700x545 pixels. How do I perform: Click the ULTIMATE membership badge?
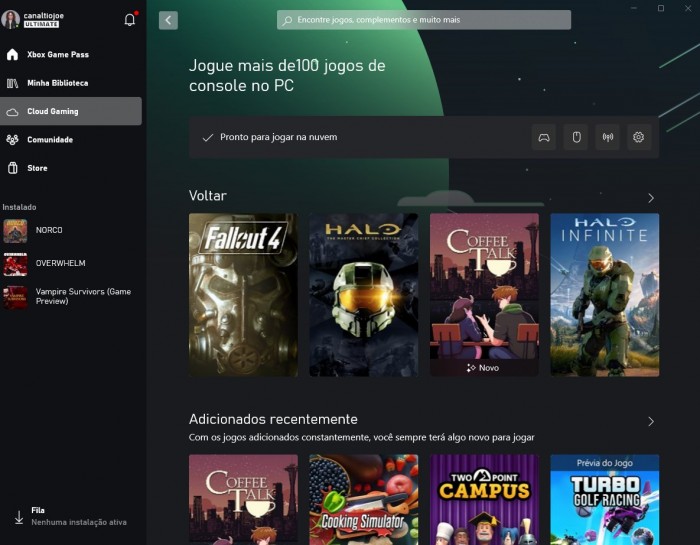[x=42, y=25]
